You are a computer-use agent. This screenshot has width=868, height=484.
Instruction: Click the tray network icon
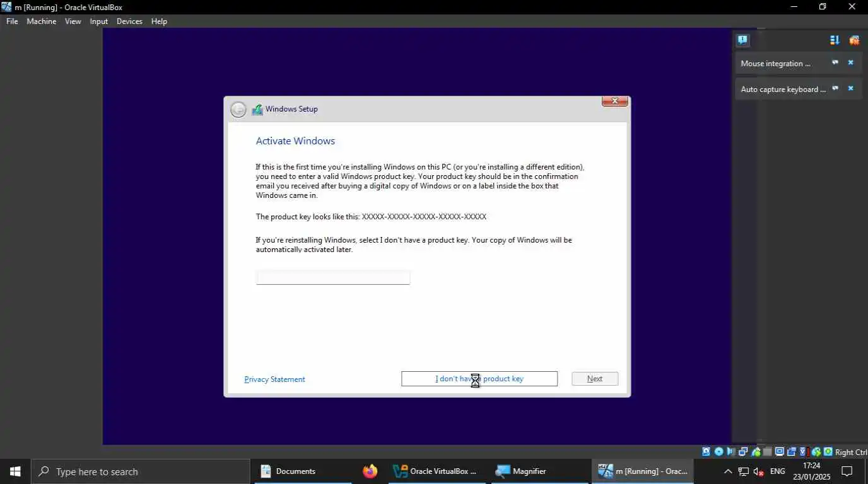[744, 471]
